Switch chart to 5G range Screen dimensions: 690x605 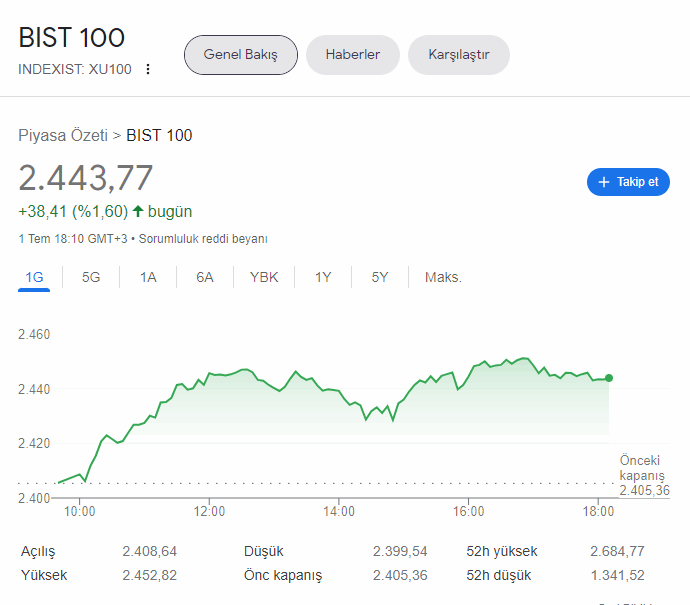click(x=91, y=277)
